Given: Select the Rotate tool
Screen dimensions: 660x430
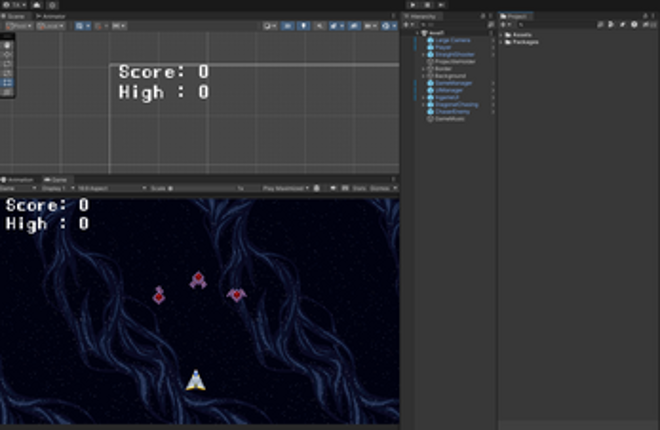Looking at the screenshot, I should 7,64.
